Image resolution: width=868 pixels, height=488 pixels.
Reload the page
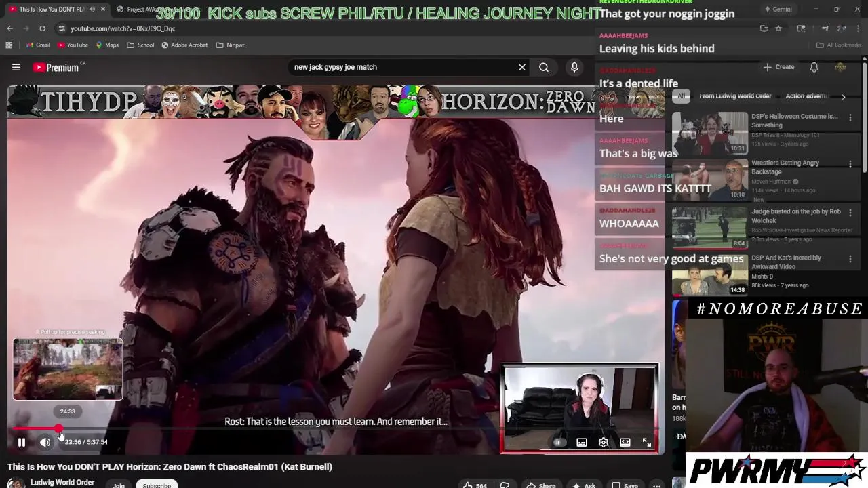pos(42,28)
